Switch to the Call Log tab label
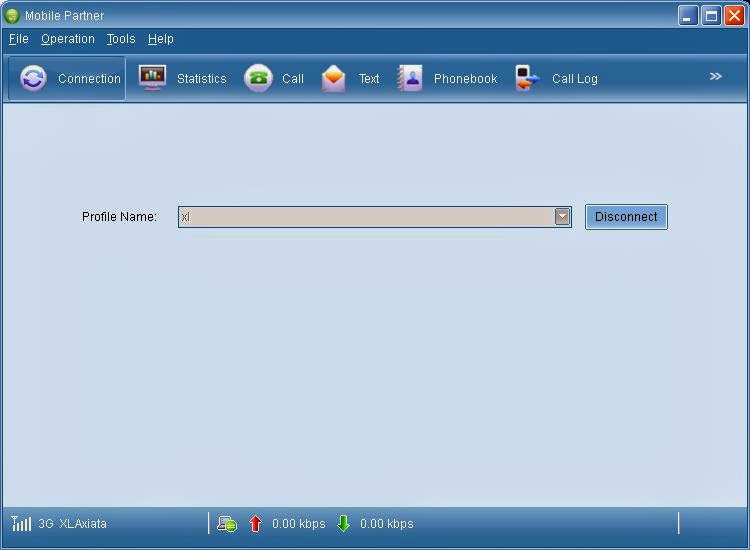 click(x=575, y=78)
